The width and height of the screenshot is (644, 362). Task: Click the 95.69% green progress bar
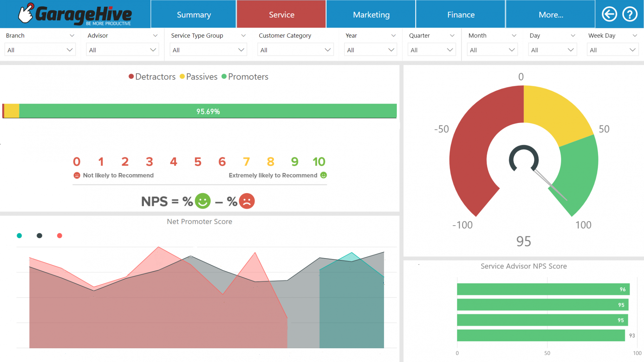tap(208, 111)
